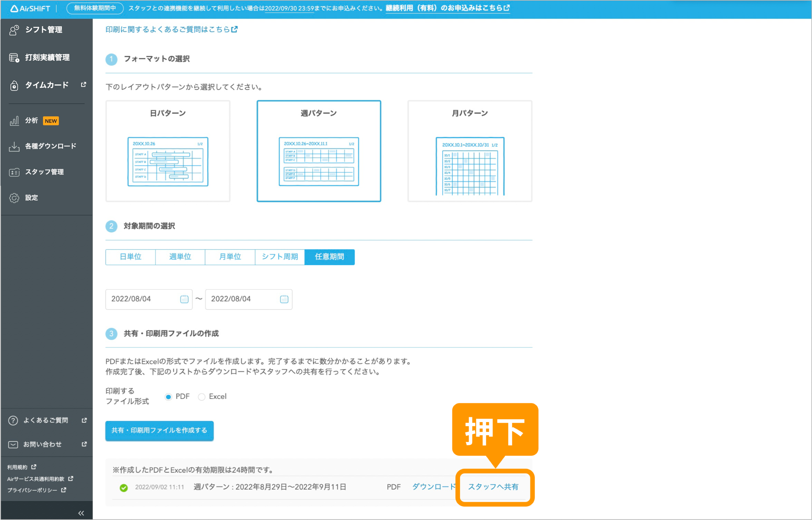Click external link icon beside お問い合わせ
This screenshot has width=812, height=520.
(x=84, y=444)
